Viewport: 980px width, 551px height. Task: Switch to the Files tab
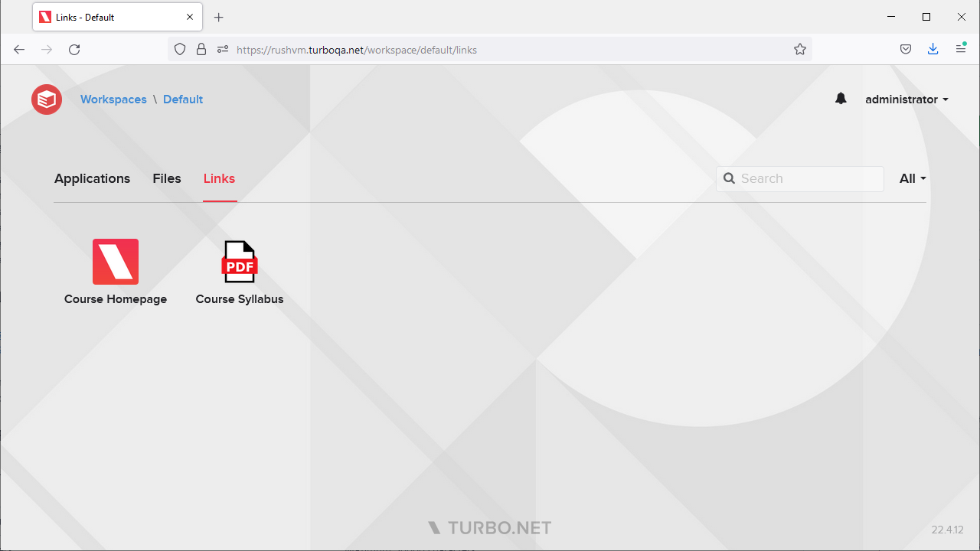pos(167,178)
